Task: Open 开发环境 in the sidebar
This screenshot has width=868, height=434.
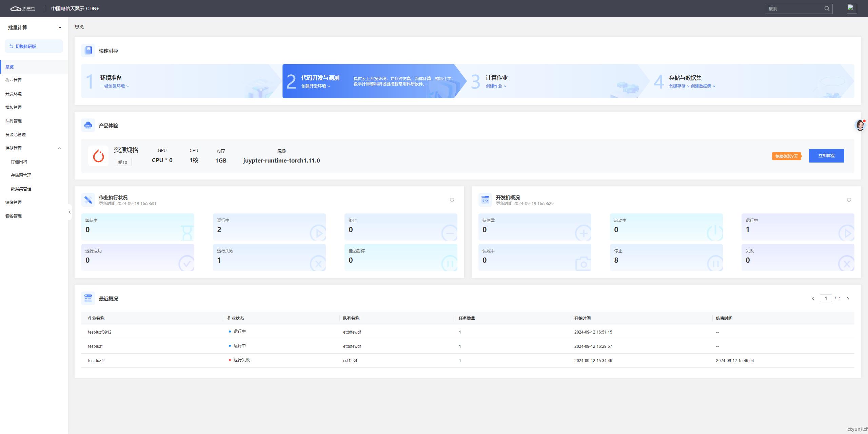Action: pyautogui.click(x=34, y=94)
